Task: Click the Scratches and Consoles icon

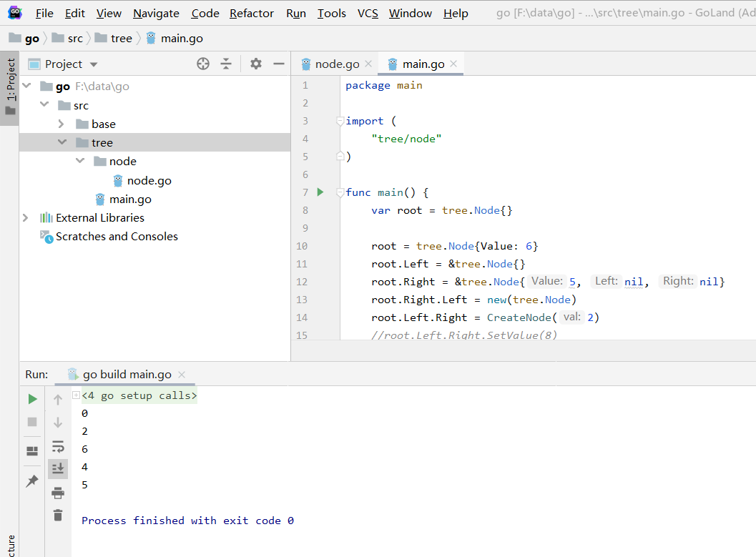Action: tap(46, 237)
